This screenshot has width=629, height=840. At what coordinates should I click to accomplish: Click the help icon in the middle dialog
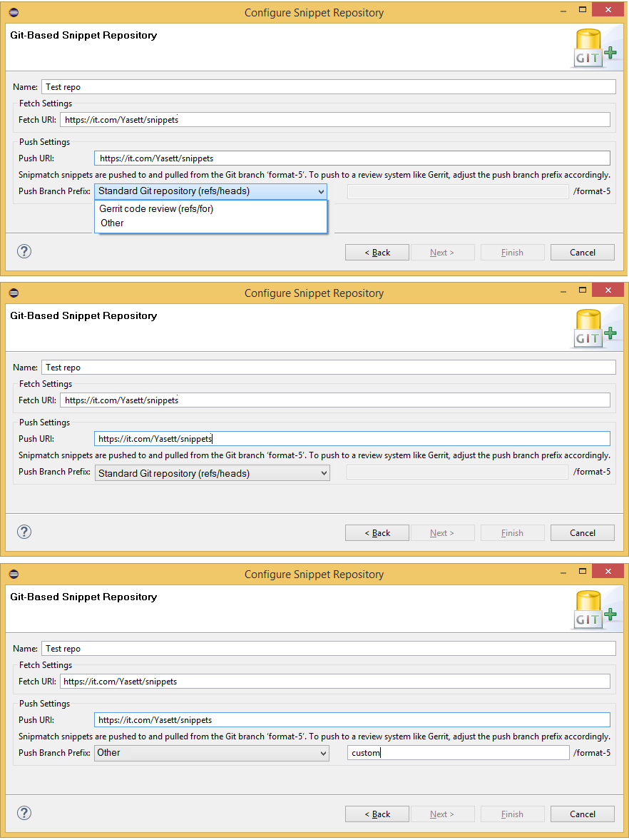tap(24, 532)
